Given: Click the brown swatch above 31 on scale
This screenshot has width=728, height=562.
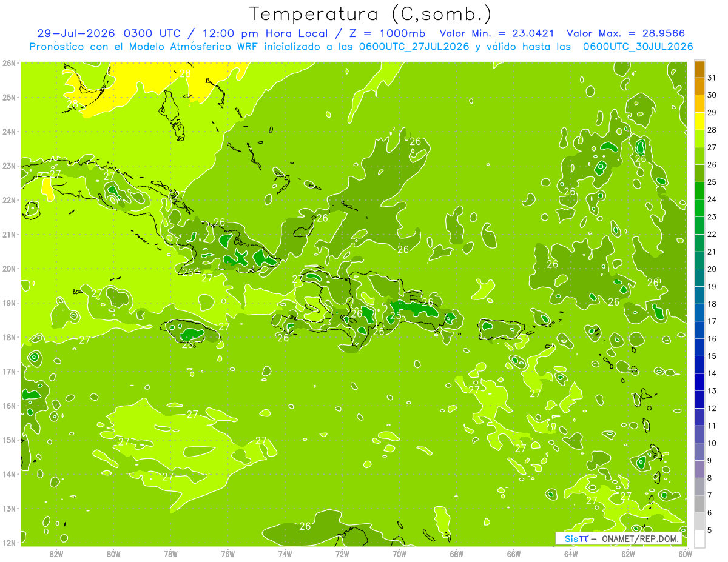Looking at the screenshot, I should pos(699,69).
